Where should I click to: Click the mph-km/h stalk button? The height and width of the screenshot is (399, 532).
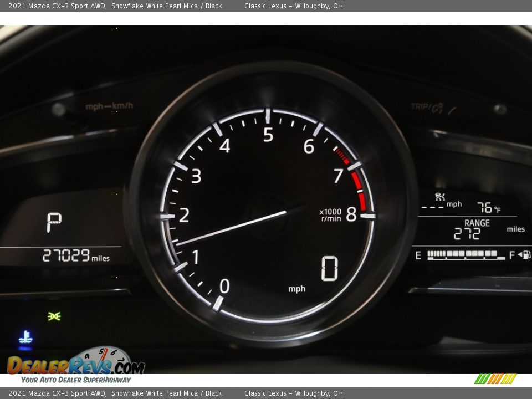pos(59,109)
